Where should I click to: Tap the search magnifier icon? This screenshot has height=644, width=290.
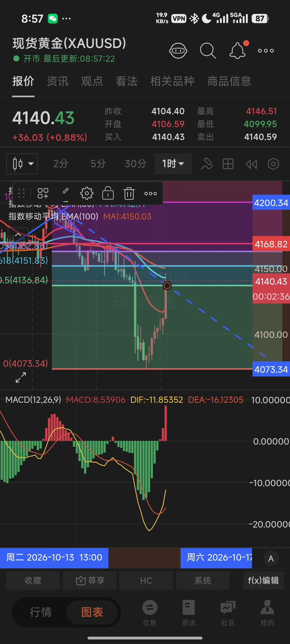(208, 50)
